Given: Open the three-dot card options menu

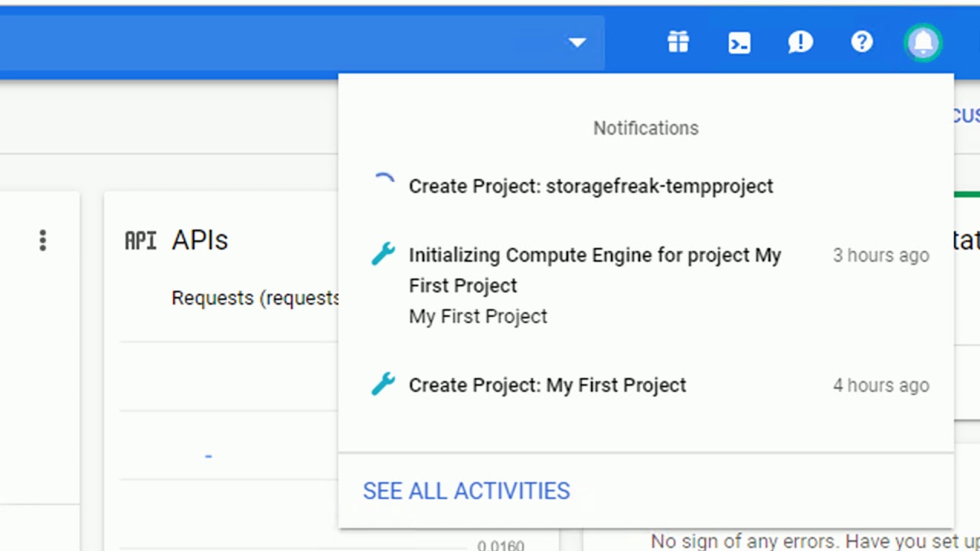Looking at the screenshot, I should (x=43, y=240).
